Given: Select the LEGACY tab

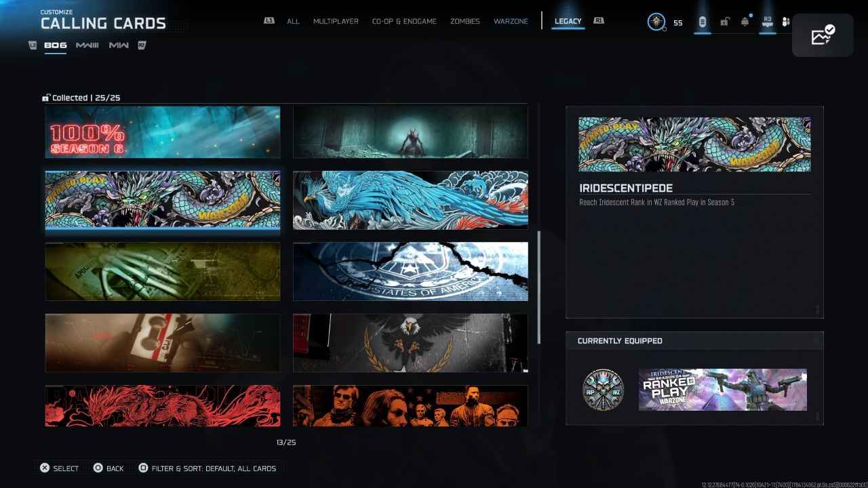Looking at the screenshot, I should click(568, 21).
